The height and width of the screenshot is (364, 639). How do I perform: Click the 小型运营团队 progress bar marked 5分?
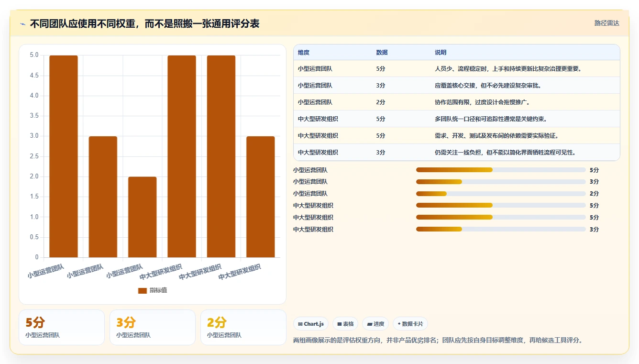tap(501, 170)
